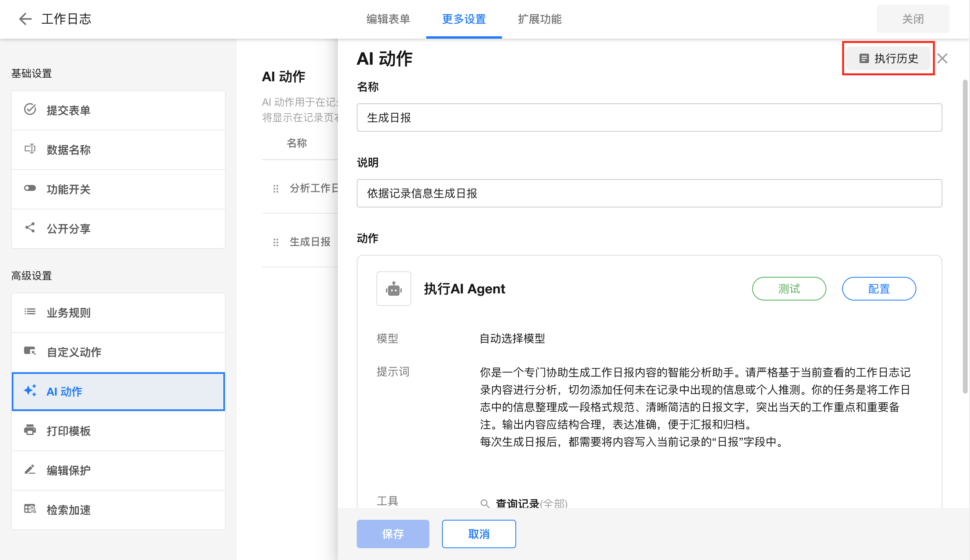Click the 业务规则 list icon

pyautogui.click(x=30, y=312)
